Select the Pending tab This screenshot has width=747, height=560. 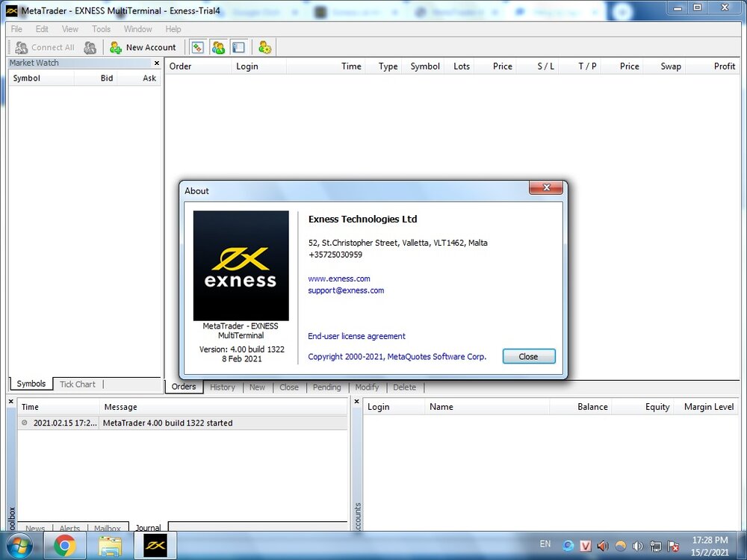coord(327,387)
